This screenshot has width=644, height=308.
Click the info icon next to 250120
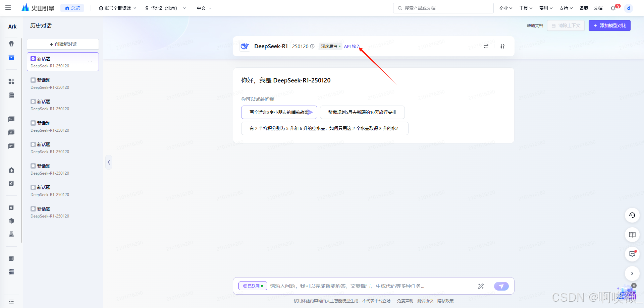click(312, 46)
